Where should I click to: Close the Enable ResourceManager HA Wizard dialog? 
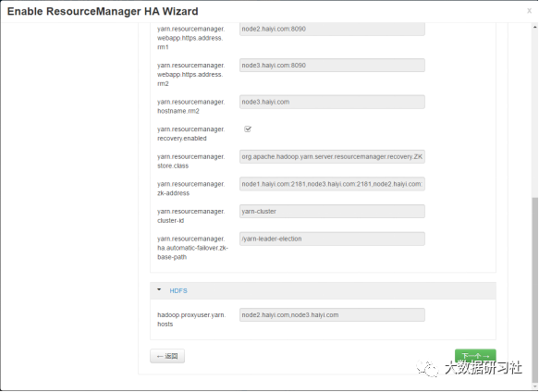pyautogui.click(x=529, y=11)
